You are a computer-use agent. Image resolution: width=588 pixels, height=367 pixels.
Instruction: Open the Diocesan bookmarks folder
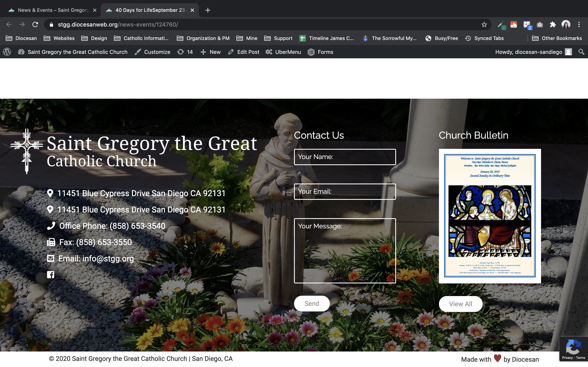pyautogui.click(x=21, y=38)
